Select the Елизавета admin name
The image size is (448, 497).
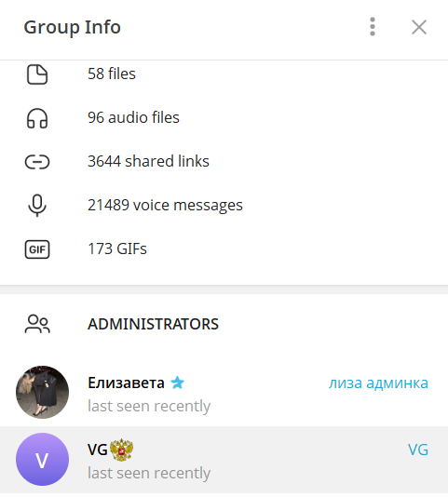point(126,383)
